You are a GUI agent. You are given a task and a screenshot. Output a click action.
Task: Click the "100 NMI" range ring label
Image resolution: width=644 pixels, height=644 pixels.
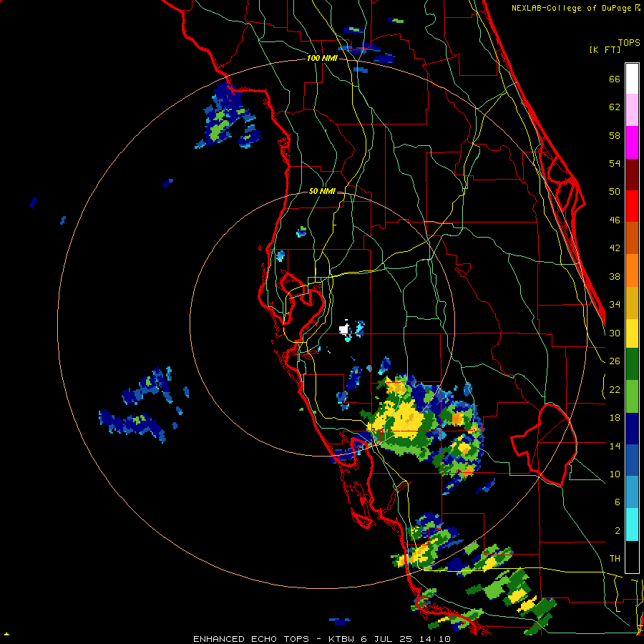(322, 59)
